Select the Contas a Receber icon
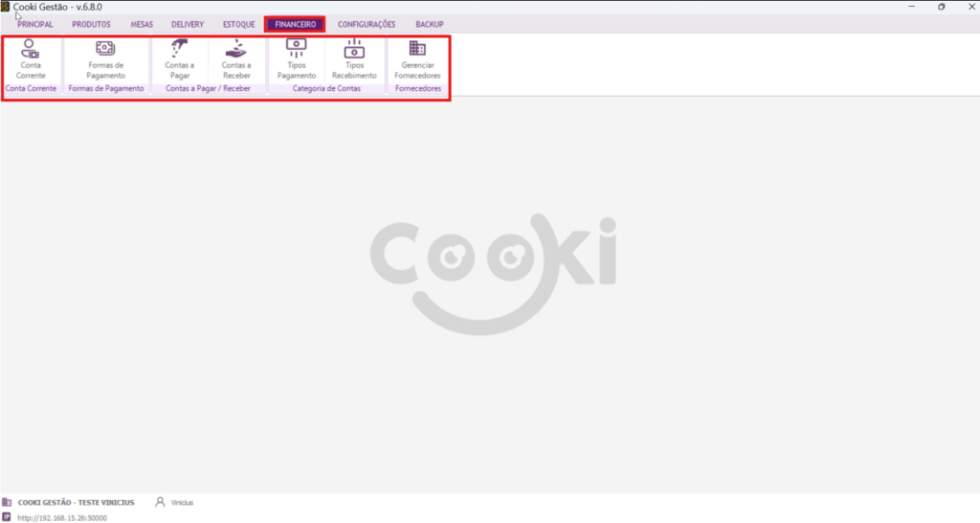 236,59
